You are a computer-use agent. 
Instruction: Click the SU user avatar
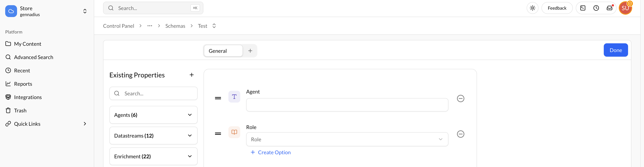coord(625,8)
